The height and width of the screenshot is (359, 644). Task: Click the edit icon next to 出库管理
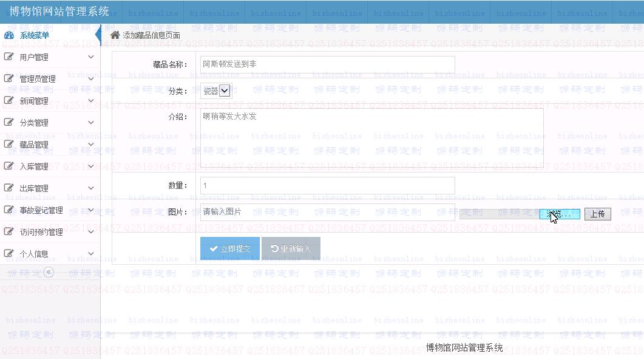coord(8,188)
